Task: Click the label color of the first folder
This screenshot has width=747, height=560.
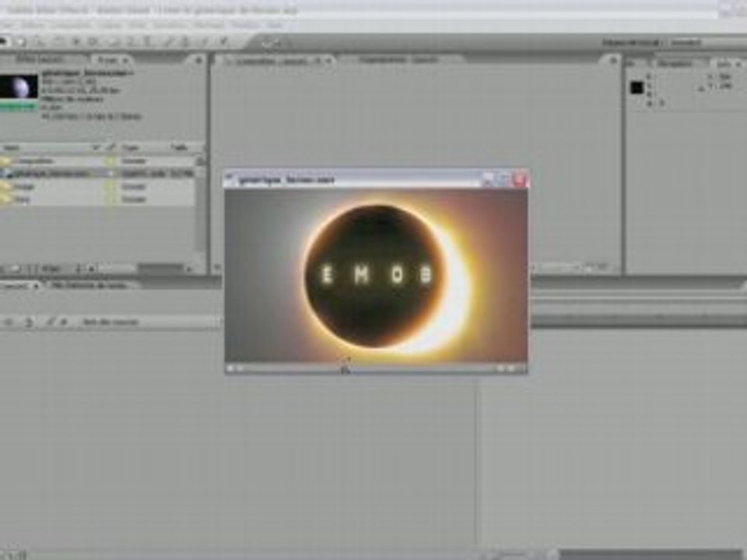Action: coord(110,162)
